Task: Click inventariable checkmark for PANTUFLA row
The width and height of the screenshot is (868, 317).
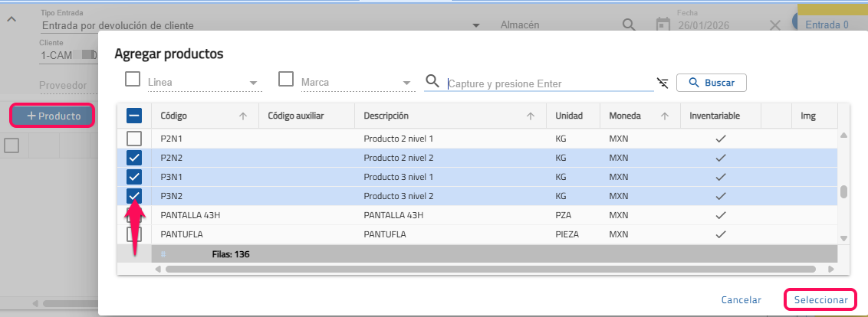Action: click(720, 234)
